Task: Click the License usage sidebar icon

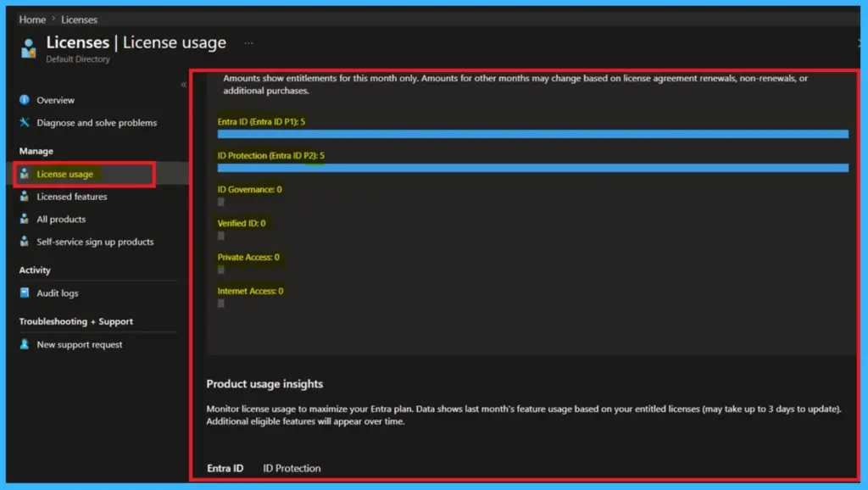Action: pyautogui.click(x=25, y=174)
